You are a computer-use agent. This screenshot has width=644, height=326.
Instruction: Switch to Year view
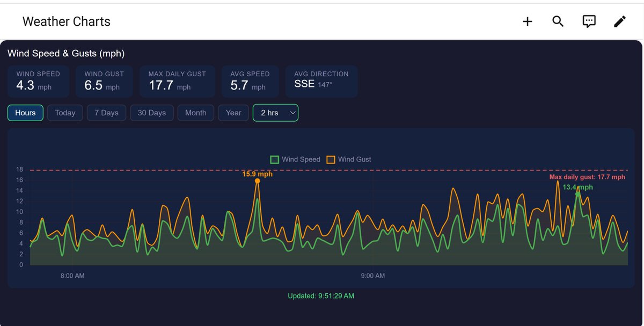point(233,113)
